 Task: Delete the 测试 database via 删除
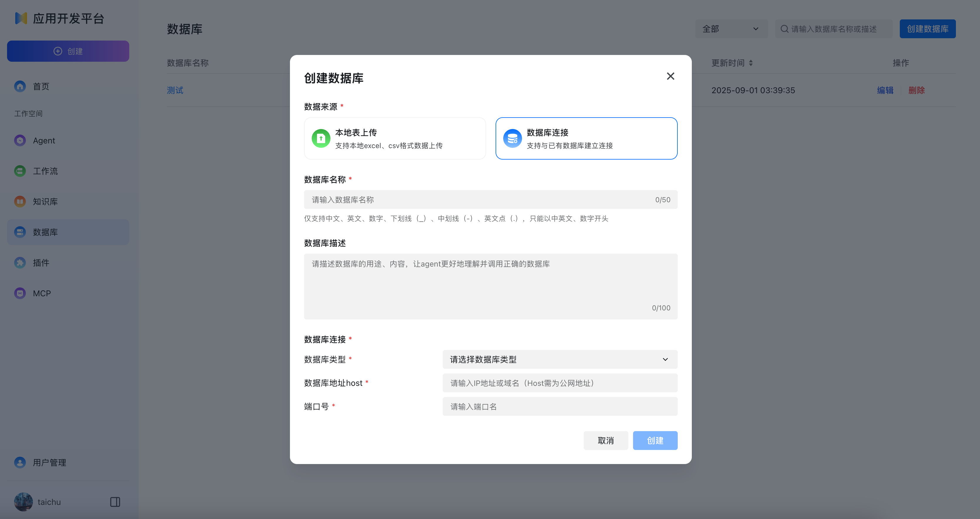point(917,90)
